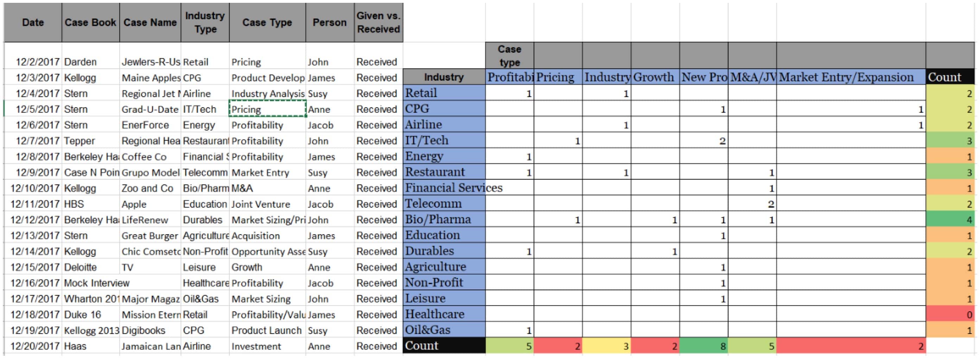Select the Industry header in summary table
This screenshot has height=360, width=980.
[444, 77]
